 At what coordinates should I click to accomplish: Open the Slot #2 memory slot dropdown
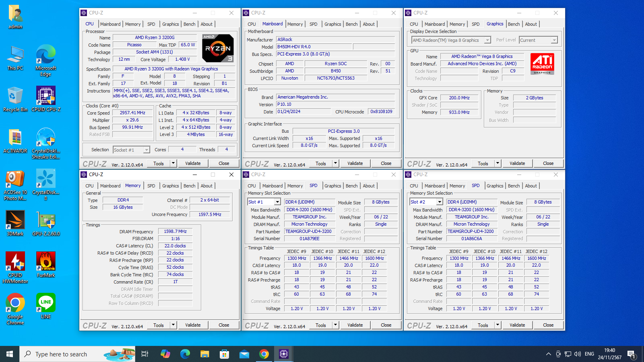click(426, 202)
